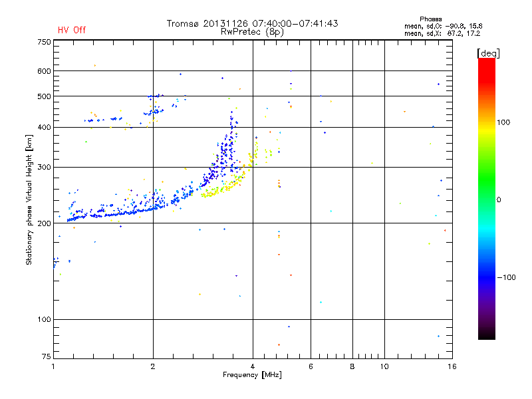Click the y-axis label '300'

click(44, 168)
